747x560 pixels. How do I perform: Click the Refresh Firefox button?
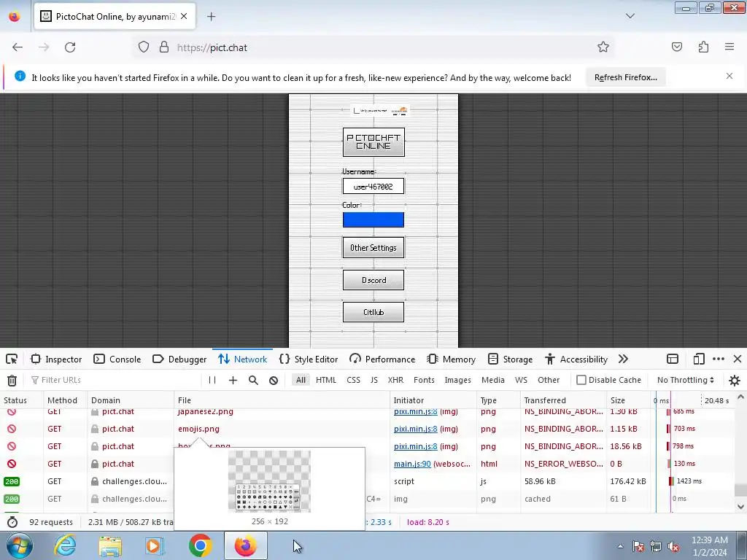click(625, 77)
